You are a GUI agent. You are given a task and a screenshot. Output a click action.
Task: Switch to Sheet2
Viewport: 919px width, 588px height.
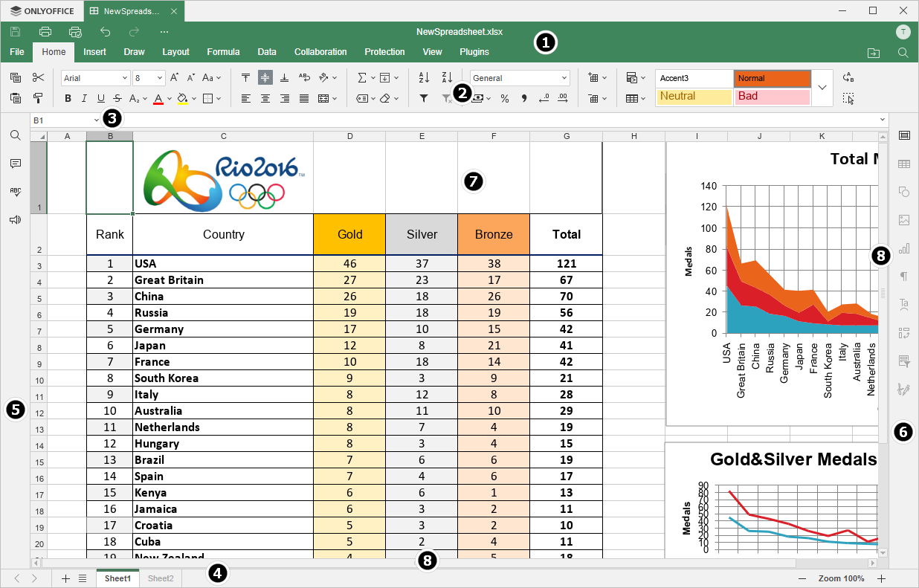[160, 578]
